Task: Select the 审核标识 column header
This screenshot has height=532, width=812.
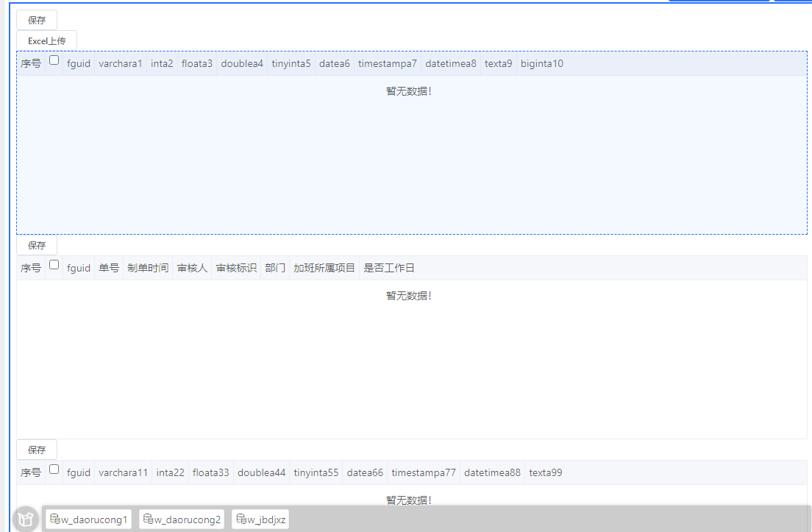Action: tap(236, 269)
